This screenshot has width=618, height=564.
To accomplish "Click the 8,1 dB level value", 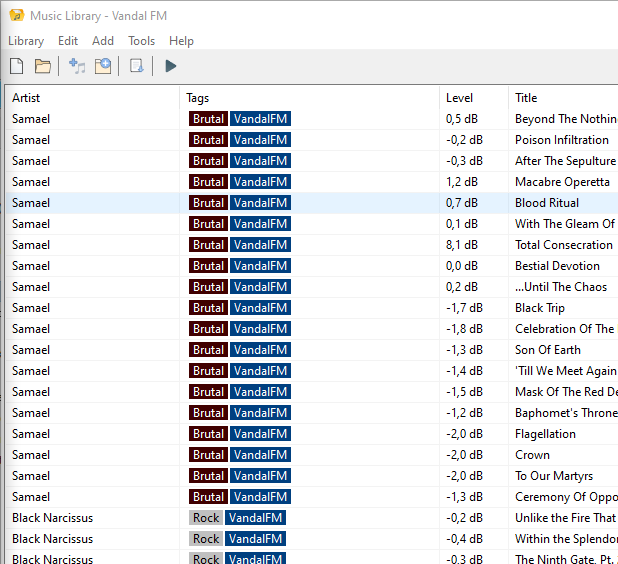I will pyautogui.click(x=462, y=245).
